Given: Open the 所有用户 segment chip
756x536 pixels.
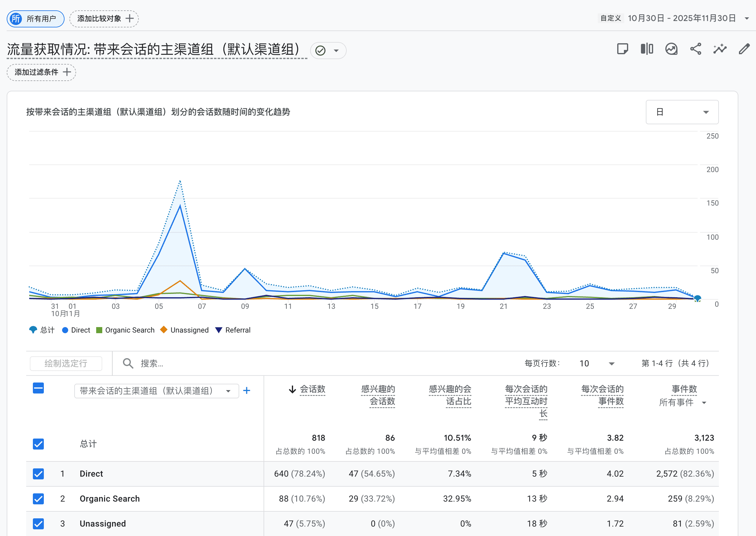Looking at the screenshot, I should click(x=35, y=19).
